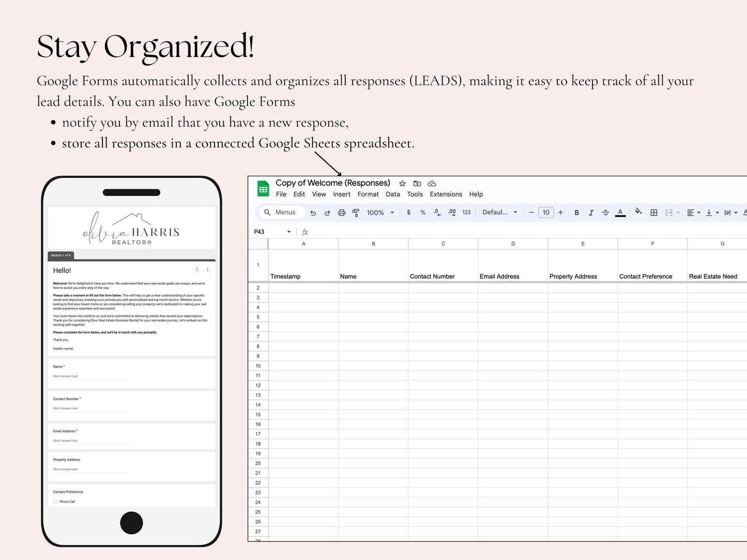
Task: Open the borders tool icon
Action: 654,213
